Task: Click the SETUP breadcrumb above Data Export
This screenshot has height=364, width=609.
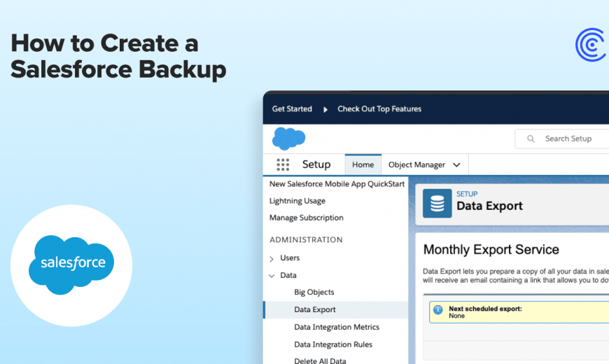Action: [467, 194]
